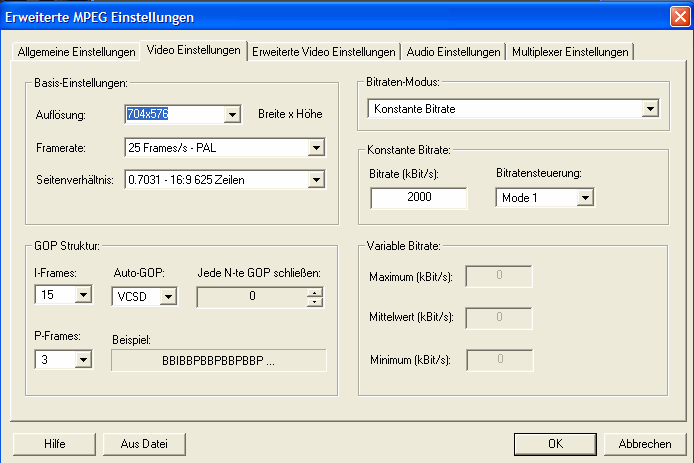Screen dimensions: 694x463
Task: Select the Audio Einstellungen tab
Action: tap(453, 52)
